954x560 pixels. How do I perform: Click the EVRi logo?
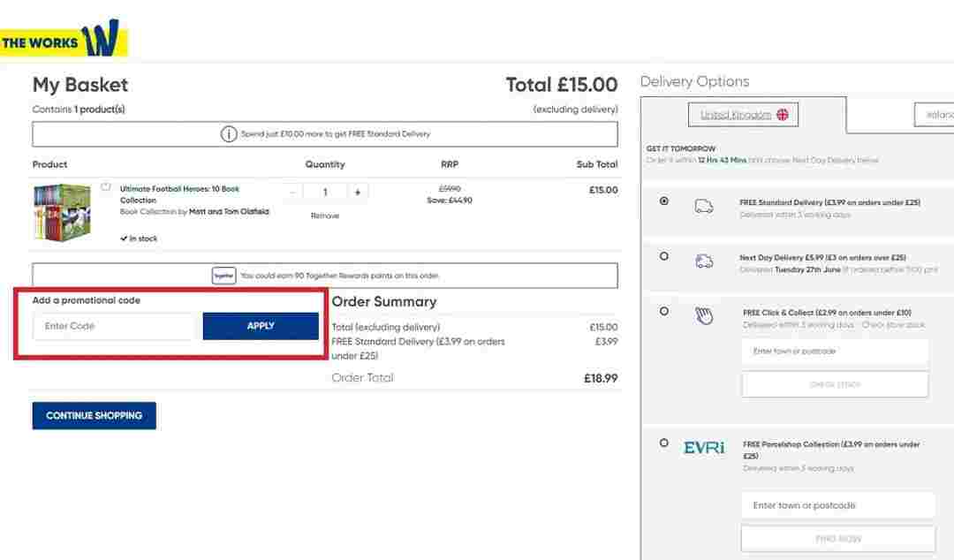pyautogui.click(x=704, y=448)
